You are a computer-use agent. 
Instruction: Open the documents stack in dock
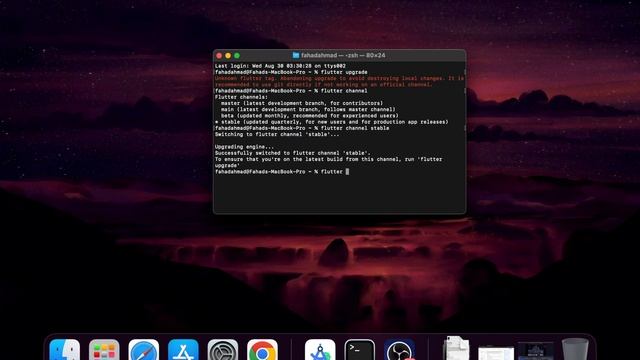(456, 349)
